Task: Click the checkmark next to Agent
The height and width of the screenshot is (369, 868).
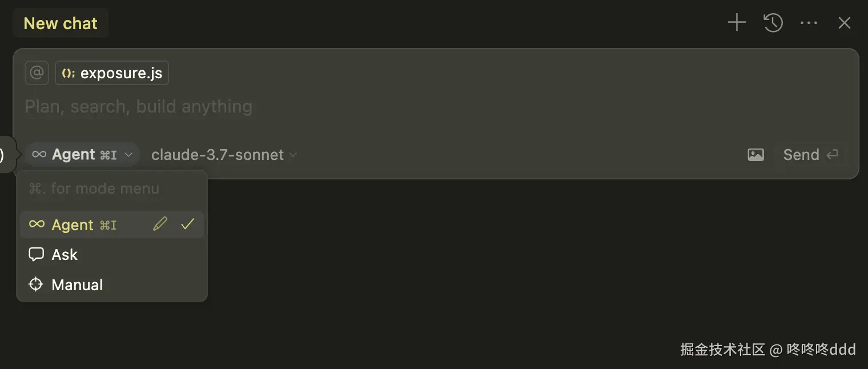Action: (x=187, y=224)
